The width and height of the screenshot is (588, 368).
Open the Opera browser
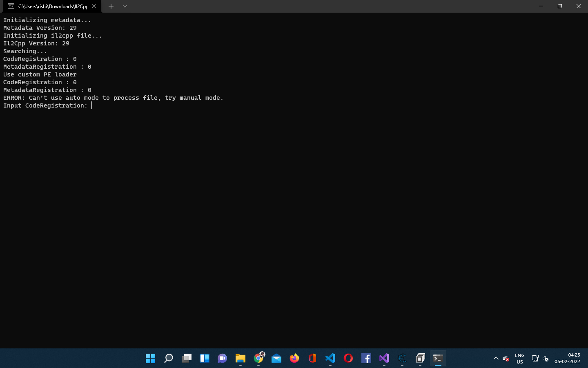[x=348, y=359]
